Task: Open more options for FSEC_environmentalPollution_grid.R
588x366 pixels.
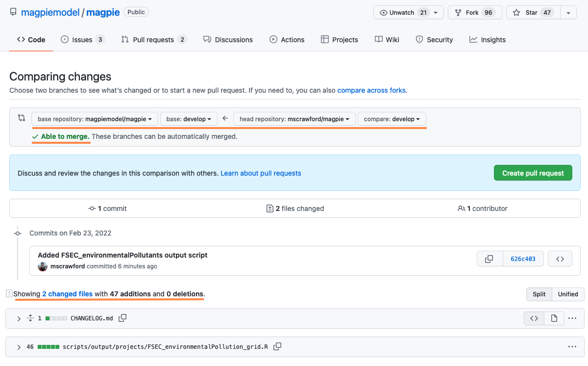Action: tap(572, 347)
